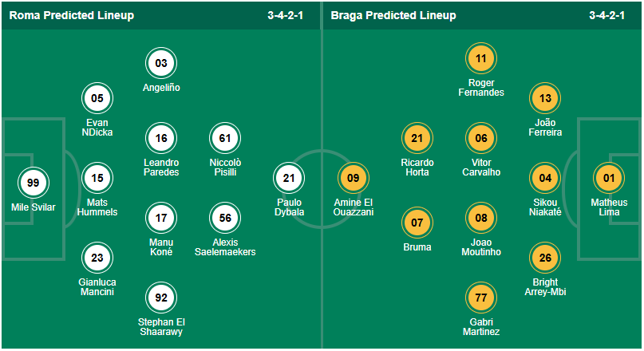Click Angeliño's number 03 player badge
The image size is (644, 351).
[161, 63]
